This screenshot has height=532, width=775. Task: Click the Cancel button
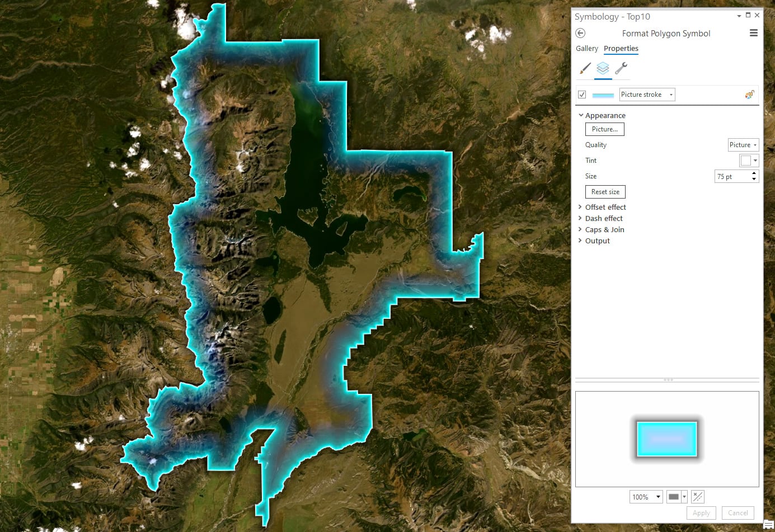click(738, 513)
